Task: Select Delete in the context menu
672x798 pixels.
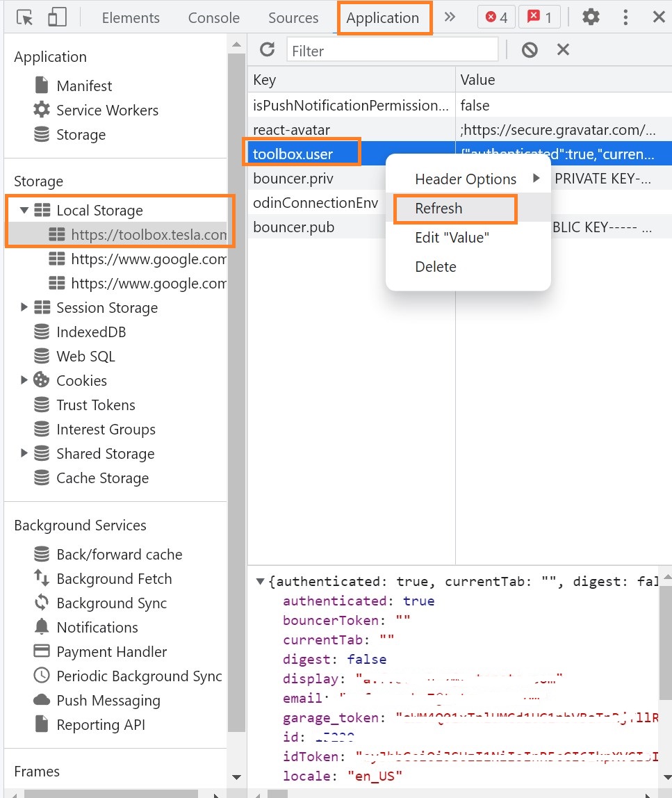Action: tap(435, 267)
